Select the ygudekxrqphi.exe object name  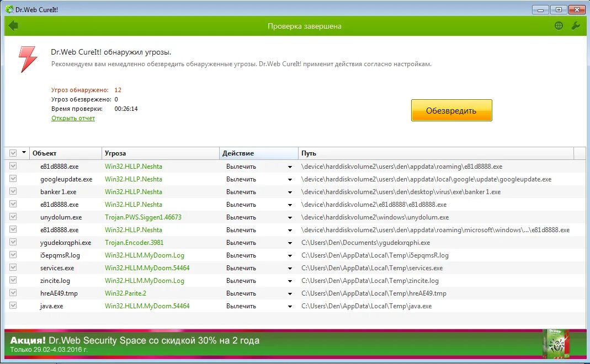(66, 243)
